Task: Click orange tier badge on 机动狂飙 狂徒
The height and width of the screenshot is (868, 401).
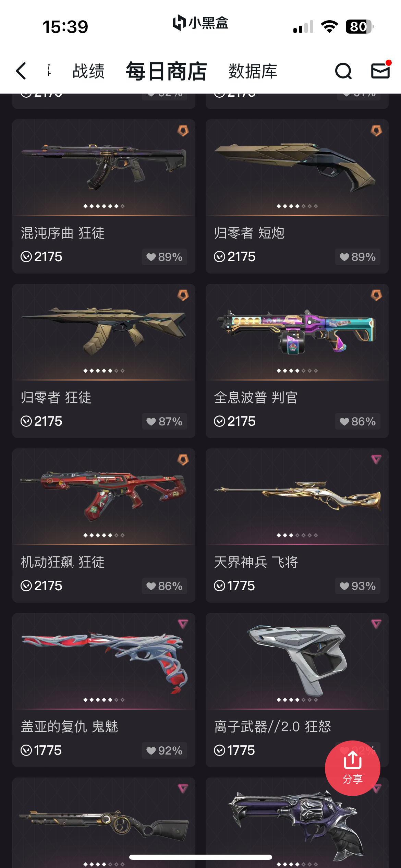Action: (x=183, y=460)
